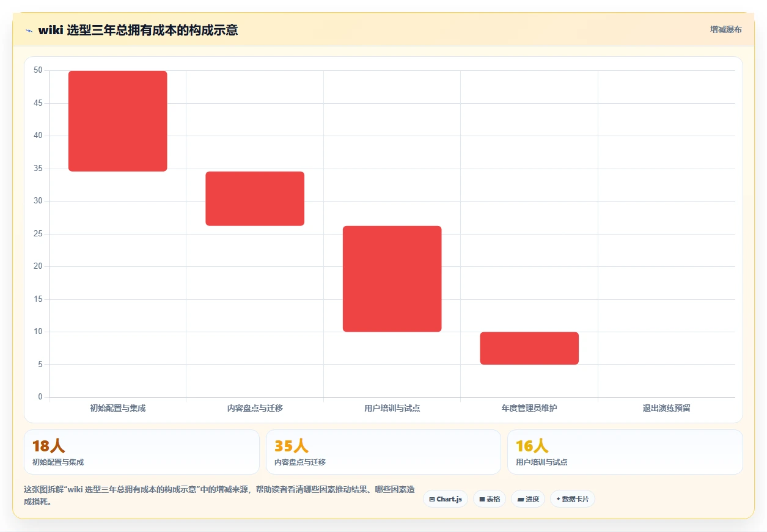Click the y-axis value 10
Image resolution: width=767 pixels, height=532 pixels.
pyautogui.click(x=38, y=332)
